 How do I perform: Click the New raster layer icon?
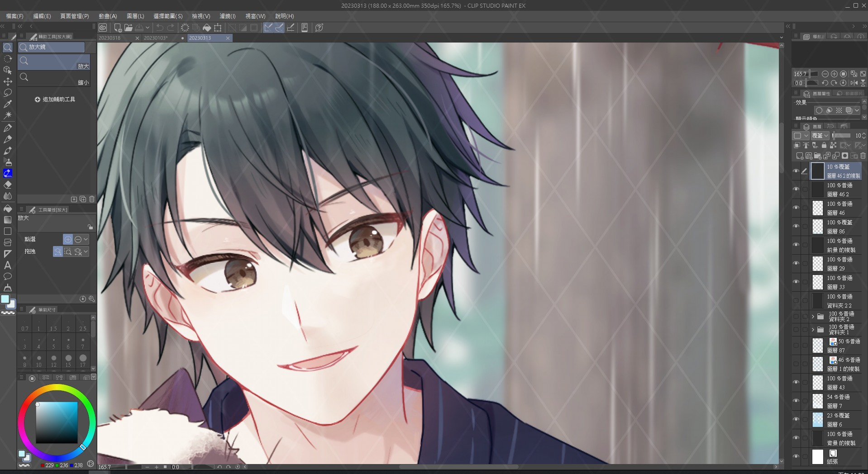pos(800,156)
